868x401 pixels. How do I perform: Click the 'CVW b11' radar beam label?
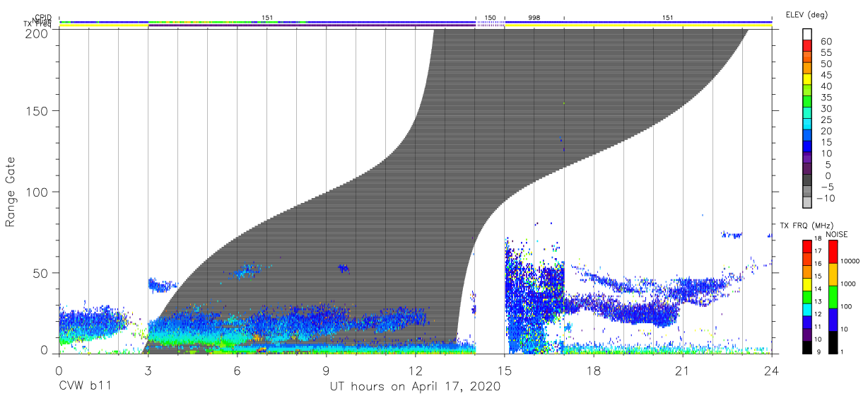[85, 387]
